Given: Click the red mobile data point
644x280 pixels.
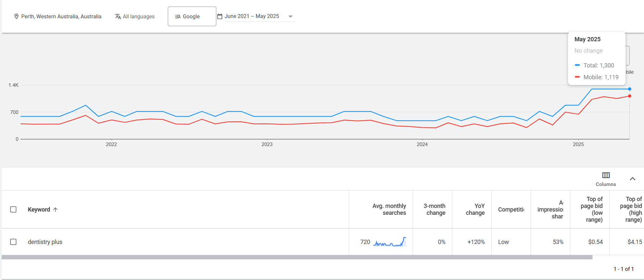Looking at the screenshot, I should (630, 96).
